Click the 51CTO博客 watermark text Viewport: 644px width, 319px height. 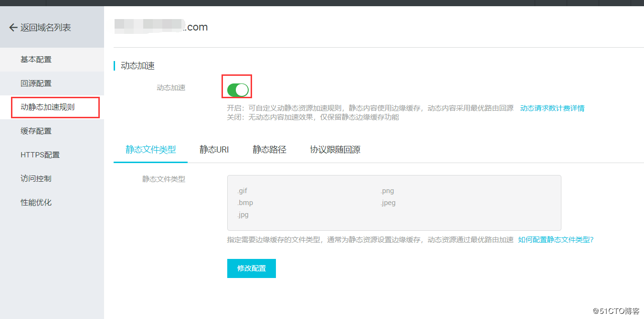click(x=615, y=310)
